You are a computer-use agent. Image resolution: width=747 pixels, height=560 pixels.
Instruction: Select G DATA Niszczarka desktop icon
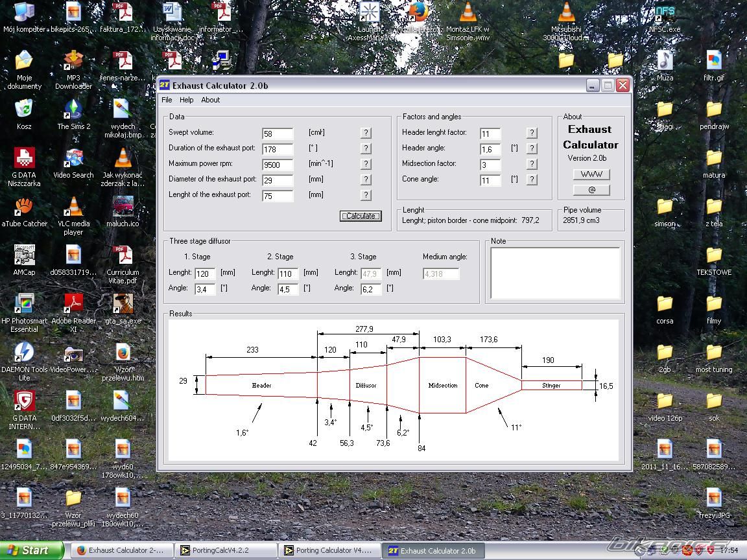(x=24, y=167)
